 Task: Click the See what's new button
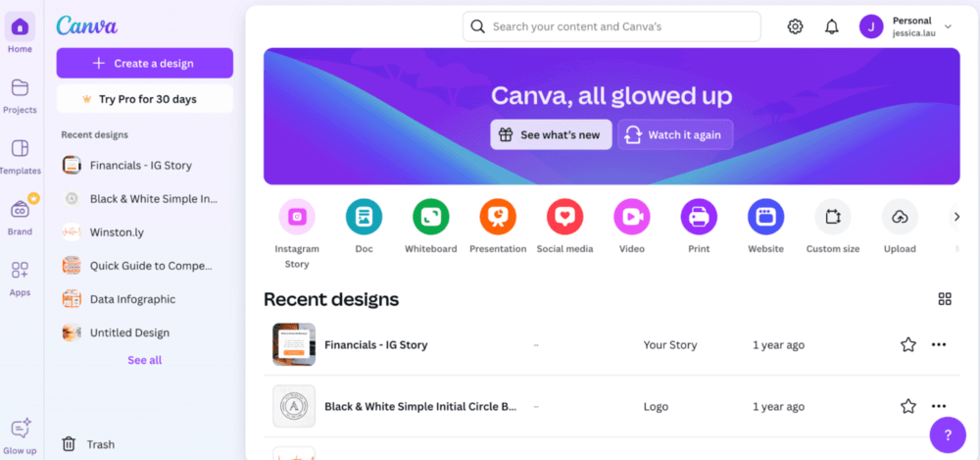551,134
